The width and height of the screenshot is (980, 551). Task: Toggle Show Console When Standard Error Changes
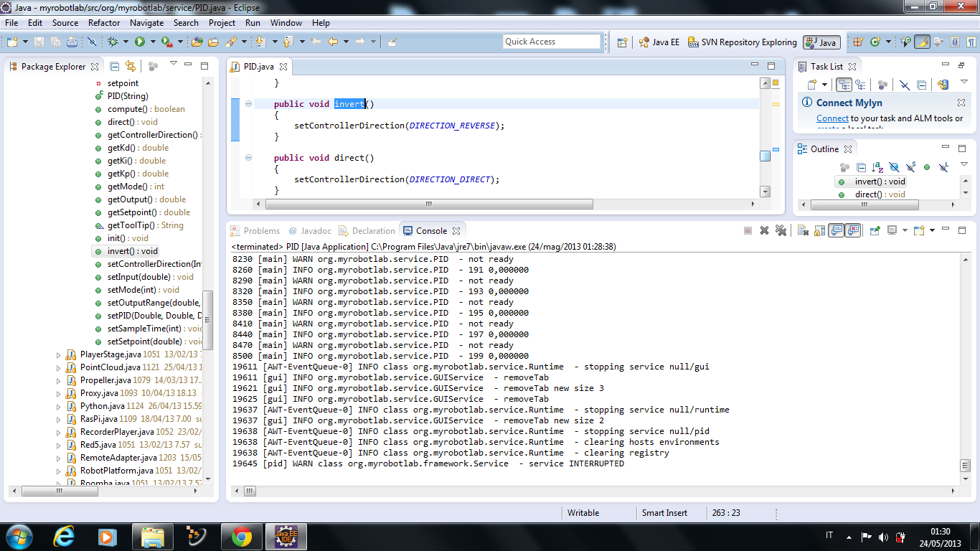point(853,230)
